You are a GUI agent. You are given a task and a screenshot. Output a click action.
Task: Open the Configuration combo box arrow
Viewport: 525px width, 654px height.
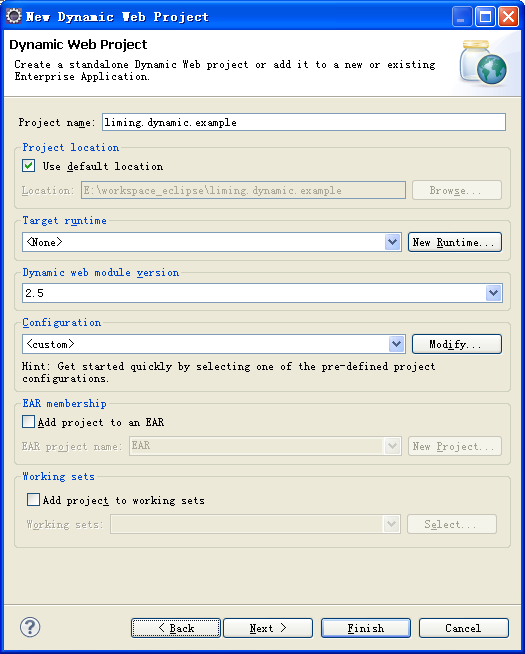tap(396, 344)
